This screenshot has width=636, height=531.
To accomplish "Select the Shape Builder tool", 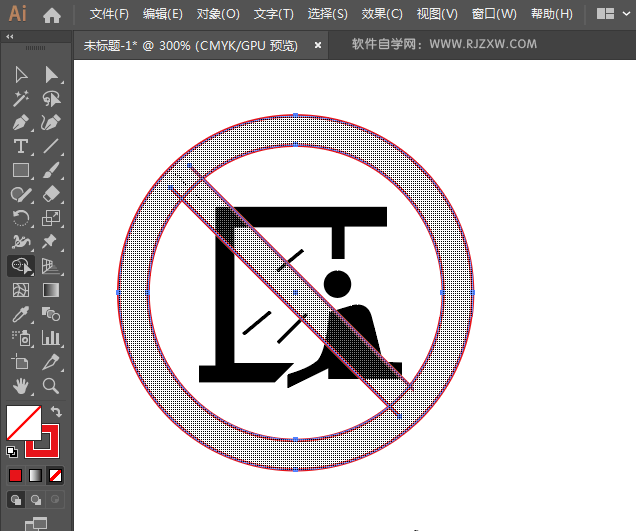I will (x=21, y=266).
